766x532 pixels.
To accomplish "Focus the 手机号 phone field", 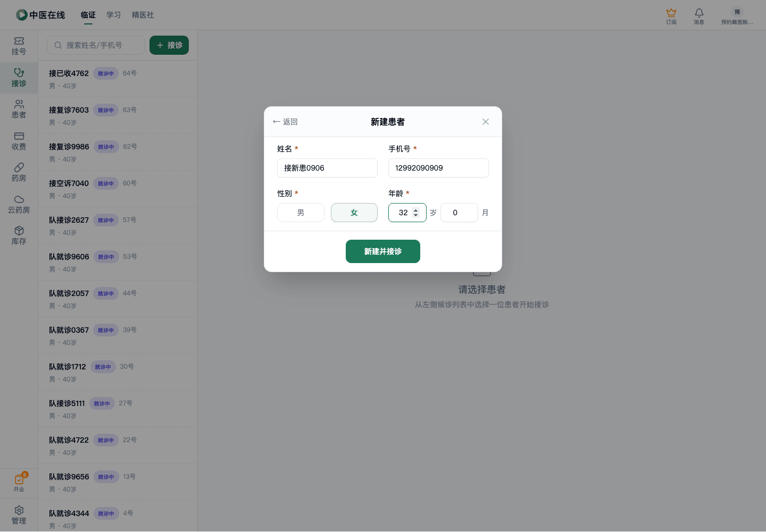I will pos(438,168).
